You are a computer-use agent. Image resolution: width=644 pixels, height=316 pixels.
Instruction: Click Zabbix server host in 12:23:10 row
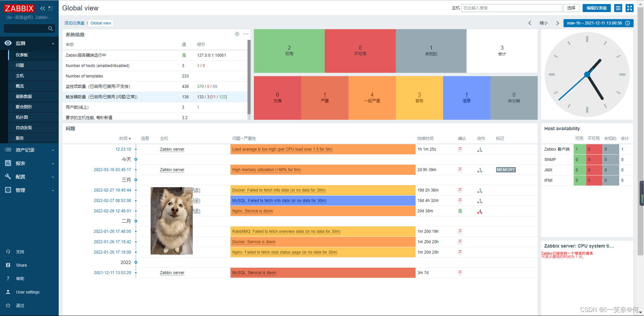172,149
